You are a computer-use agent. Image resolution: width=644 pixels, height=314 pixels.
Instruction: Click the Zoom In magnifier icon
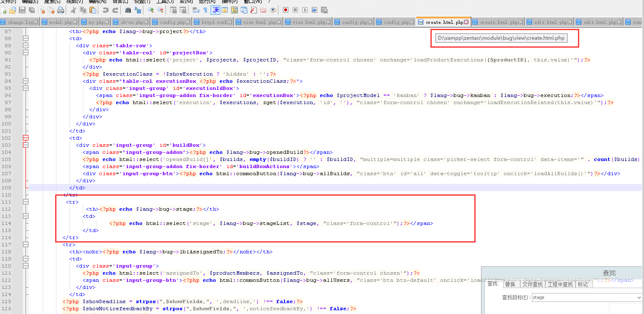pos(151,10)
